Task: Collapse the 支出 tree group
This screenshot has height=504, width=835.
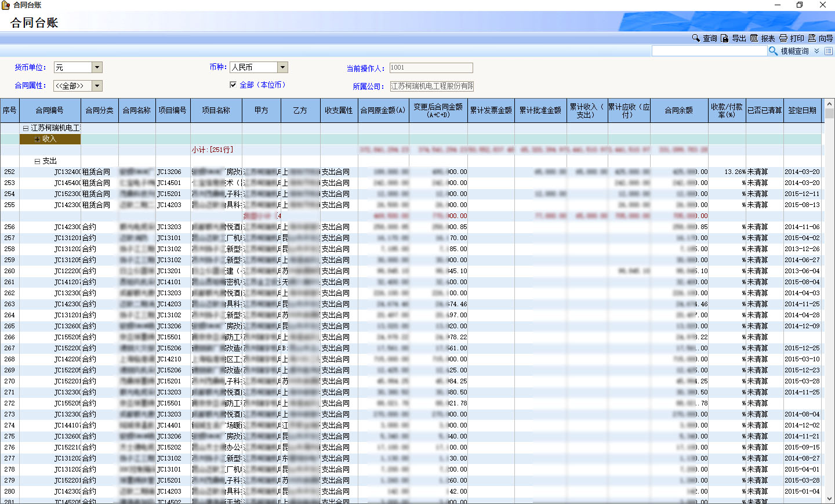Action: click(37, 161)
